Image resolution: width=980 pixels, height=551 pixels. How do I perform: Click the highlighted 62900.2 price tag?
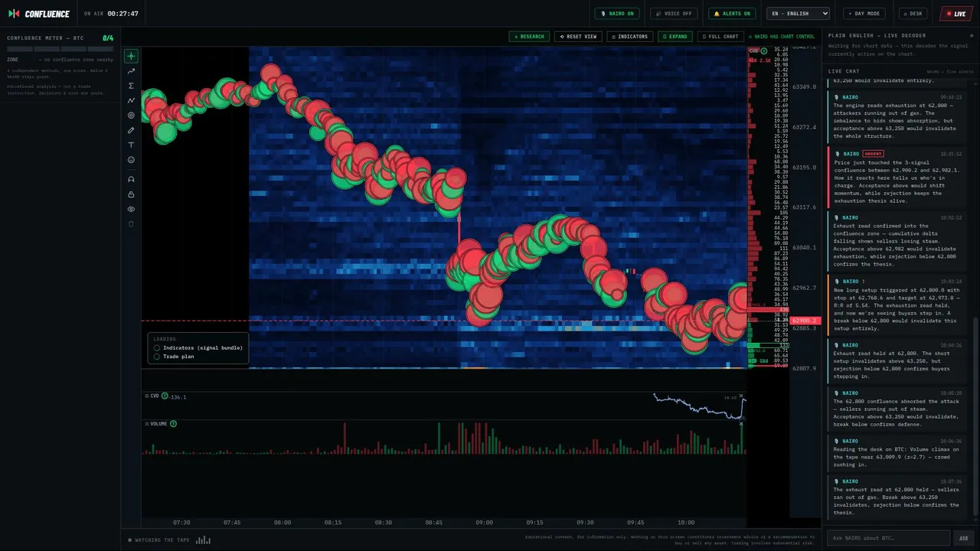pyautogui.click(x=806, y=321)
